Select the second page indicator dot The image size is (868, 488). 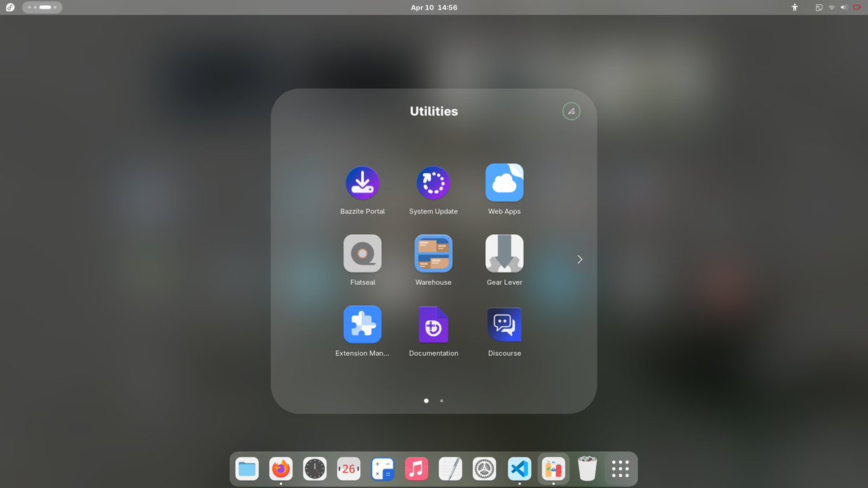click(x=442, y=400)
